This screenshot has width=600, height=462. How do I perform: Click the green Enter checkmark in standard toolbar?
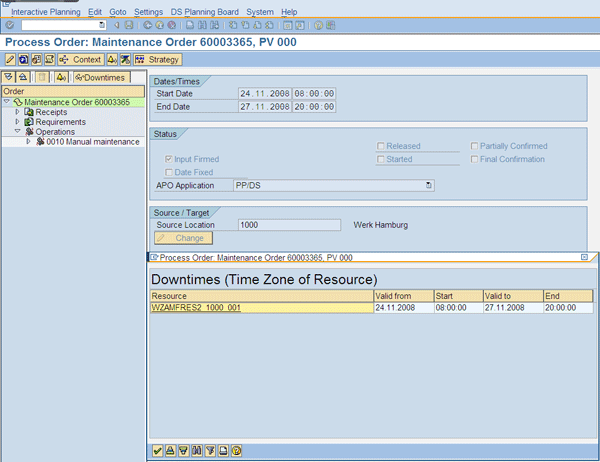point(9,25)
